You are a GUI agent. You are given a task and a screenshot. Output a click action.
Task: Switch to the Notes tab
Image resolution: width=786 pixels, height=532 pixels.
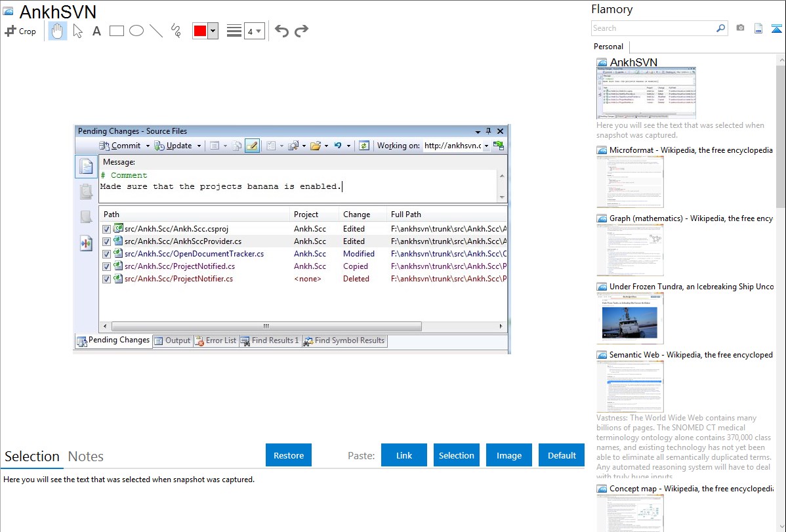pos(85,457)
